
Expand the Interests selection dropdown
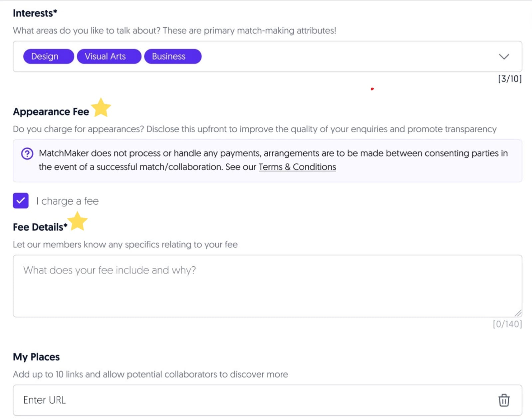tap(505, 57)
